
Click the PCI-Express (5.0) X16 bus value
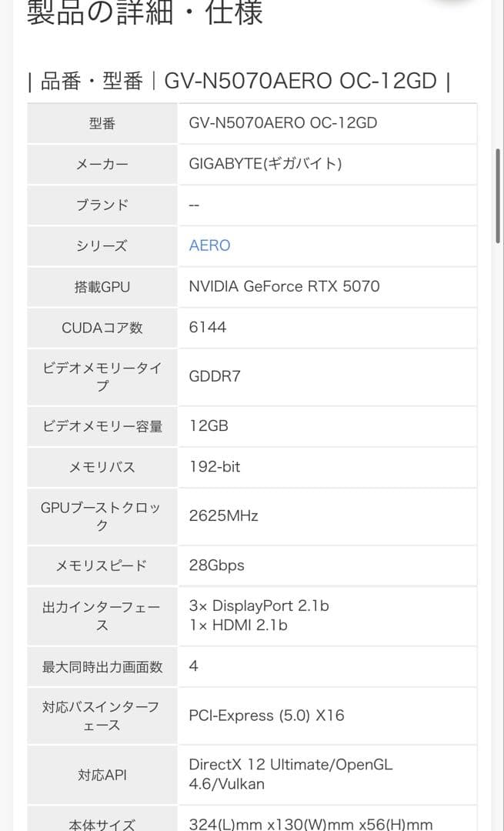(264, 716)
